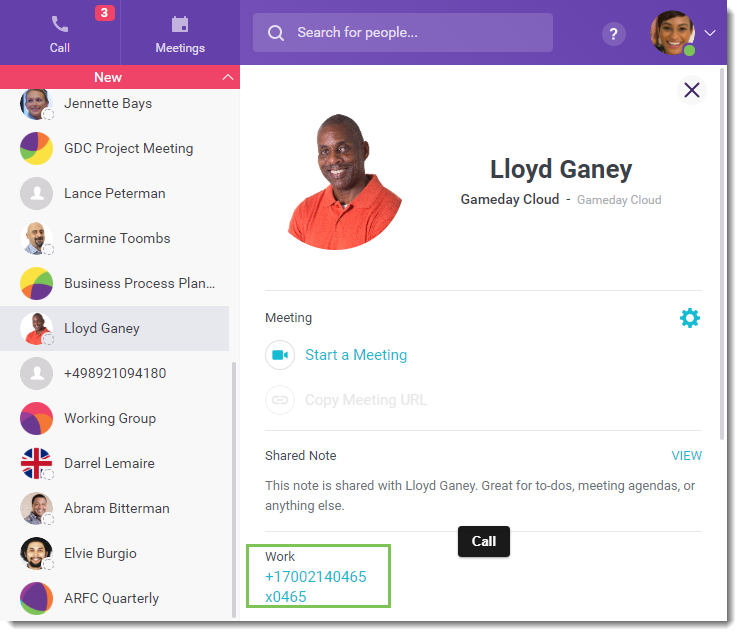Viewport: 742px width, 636px height.
Task: Select Lance Peterman in list
Action: 115,193
